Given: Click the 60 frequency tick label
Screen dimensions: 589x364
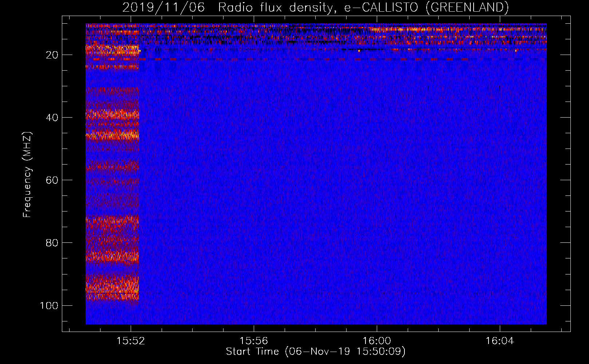Looking at the screenshot, I should point(52,180).
